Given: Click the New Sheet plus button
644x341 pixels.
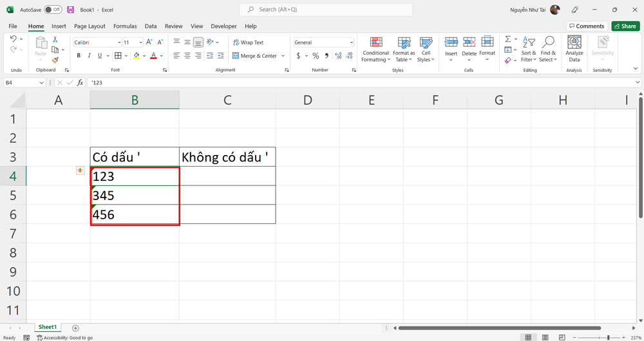Looking at the screenshot, I should pyautogui.click(x=75, y=328).
